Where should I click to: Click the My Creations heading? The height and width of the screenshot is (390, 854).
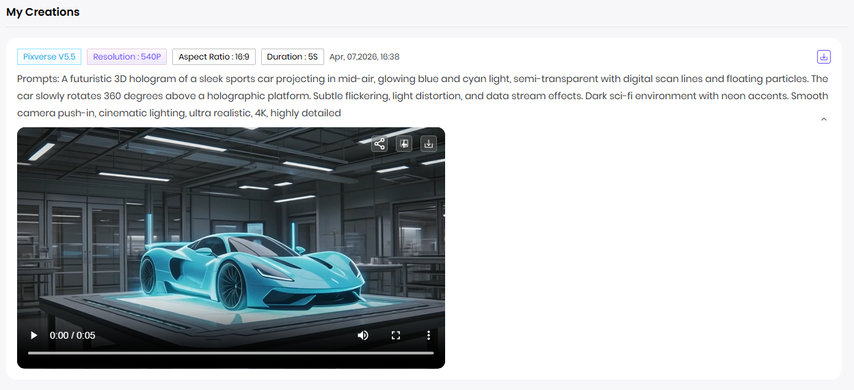coord(43,12)
